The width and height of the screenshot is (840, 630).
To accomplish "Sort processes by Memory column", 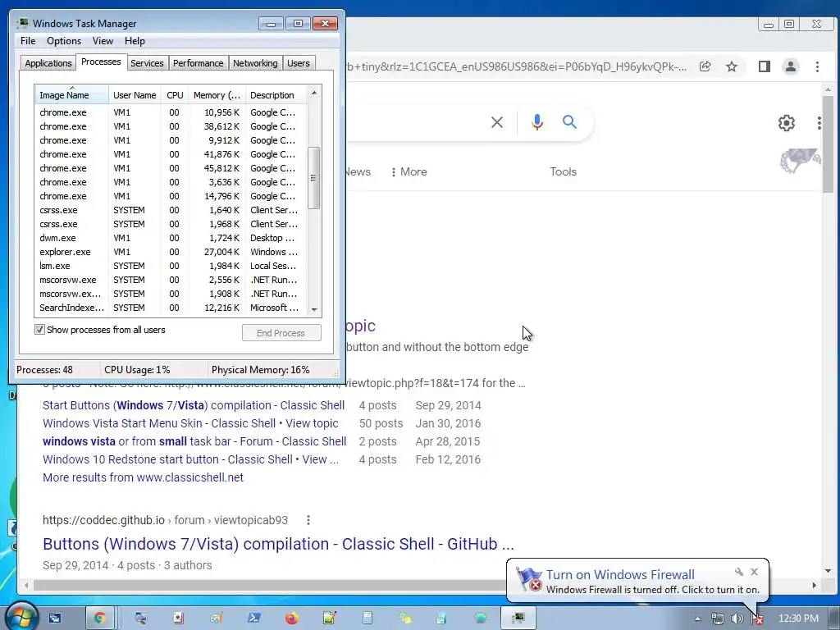I will coord(217,95).
